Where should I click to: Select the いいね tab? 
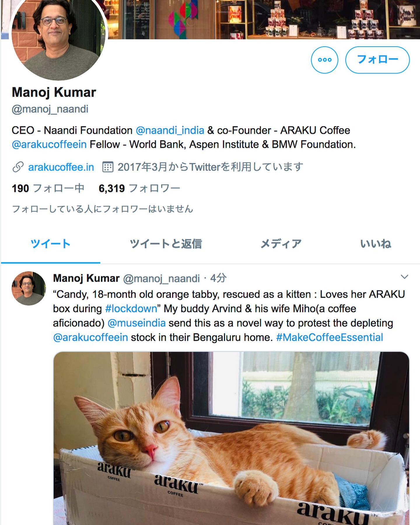[375, 244]
